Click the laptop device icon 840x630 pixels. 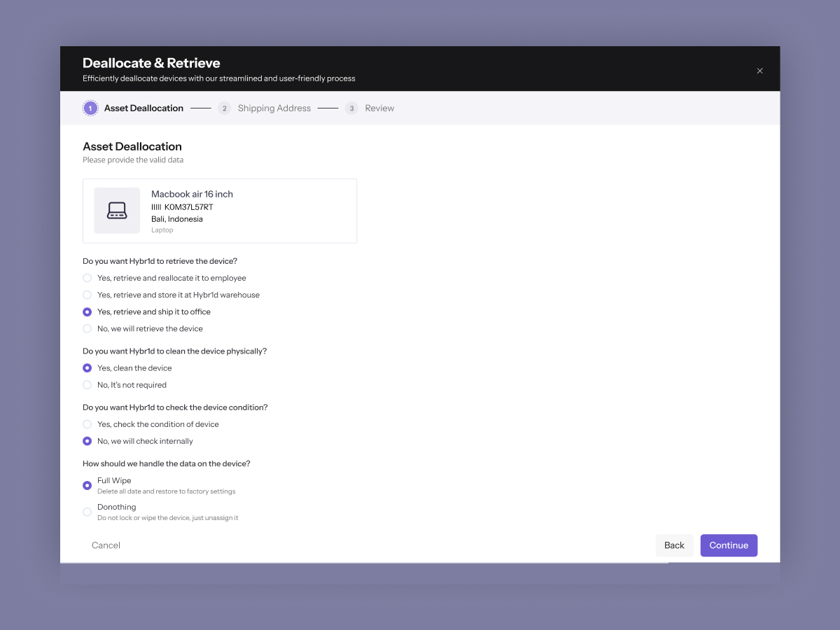[117, 210]
